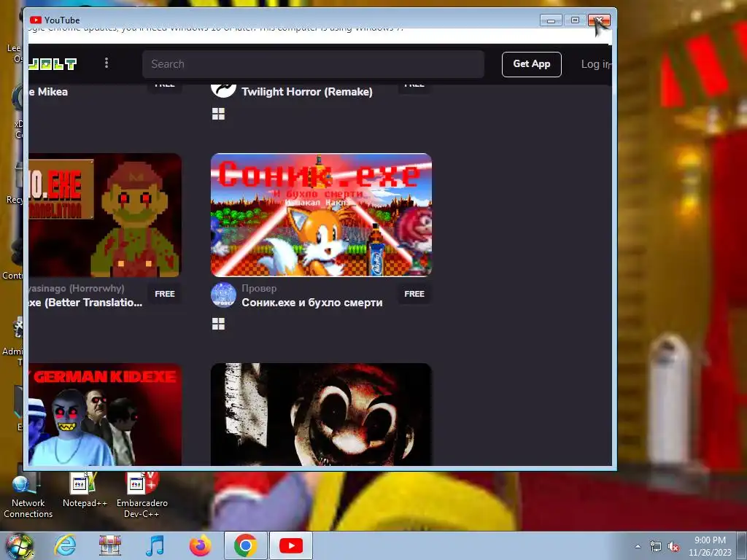Click into the Search field

tap(313, 64)
